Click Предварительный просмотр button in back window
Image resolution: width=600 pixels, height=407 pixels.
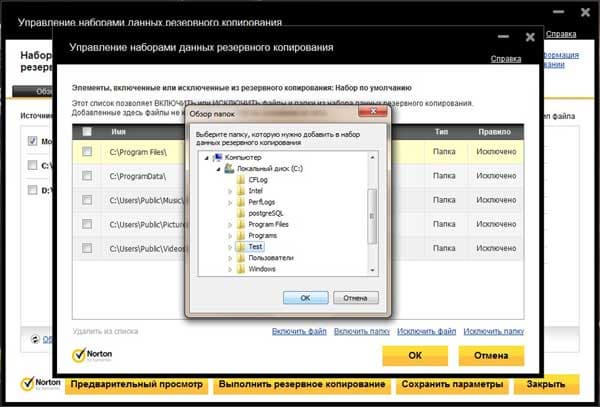(137, 384)
